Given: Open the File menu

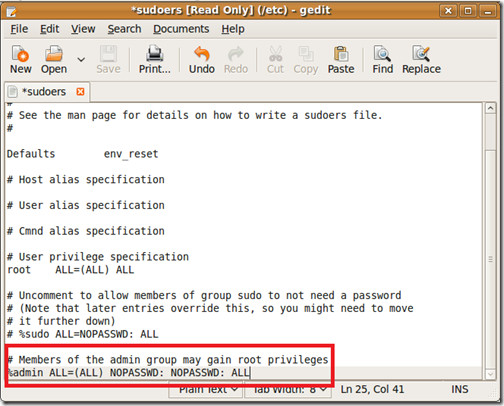Looking at the screenshot, I should (19, 29).
